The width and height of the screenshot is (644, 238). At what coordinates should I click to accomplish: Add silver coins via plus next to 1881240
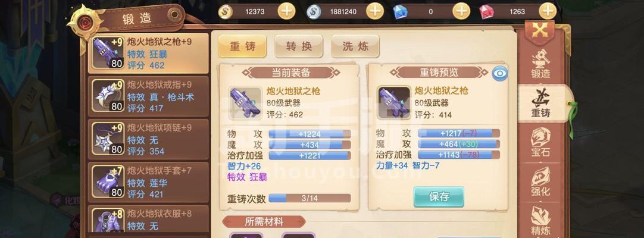pyautogui.click(x=375, y=11)
